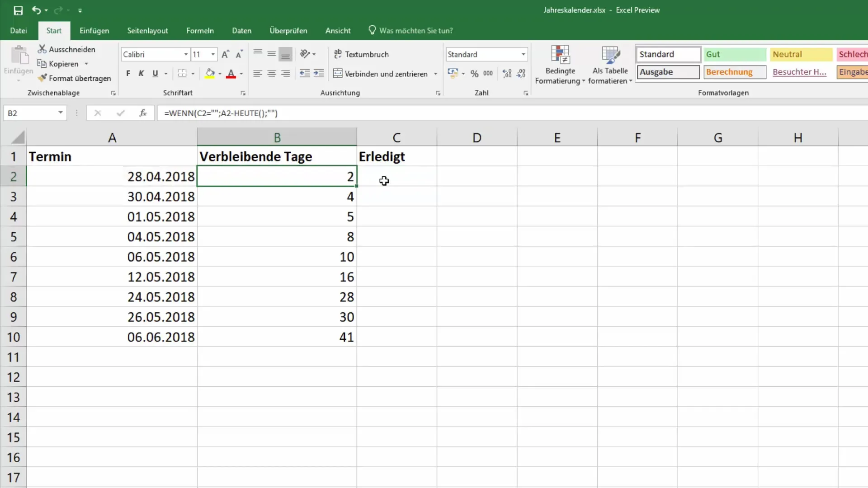Open the Calibri font name dropdown

tap(186, 54)
